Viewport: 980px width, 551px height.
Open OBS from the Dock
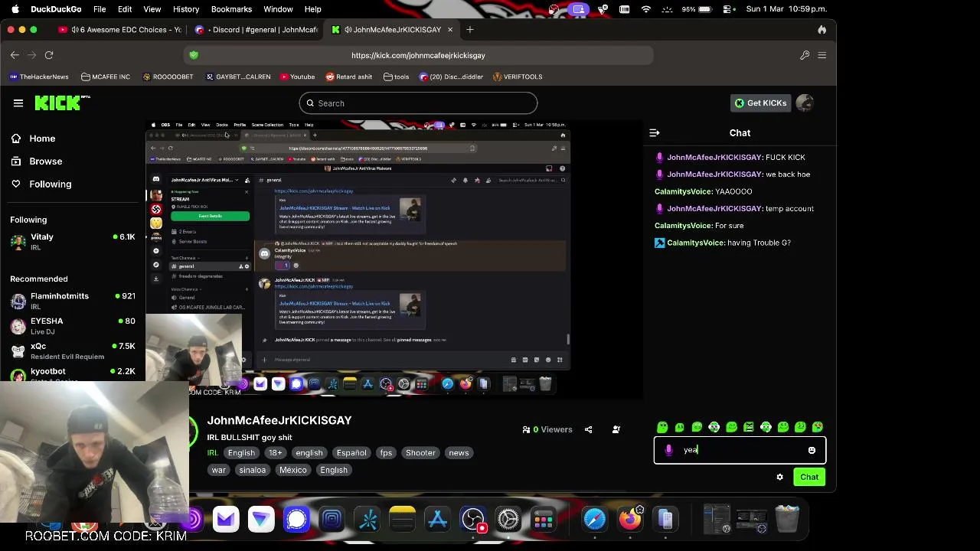[472, 520]
